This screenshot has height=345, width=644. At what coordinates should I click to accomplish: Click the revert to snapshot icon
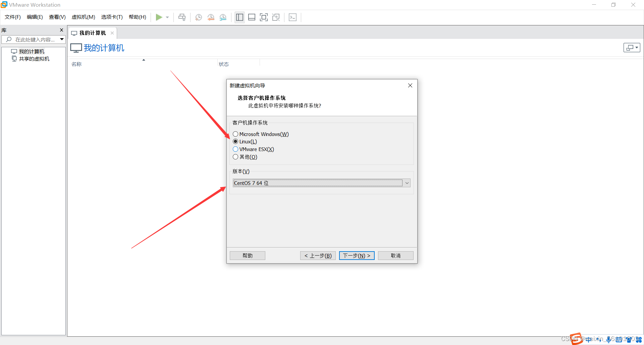point(211,17)
